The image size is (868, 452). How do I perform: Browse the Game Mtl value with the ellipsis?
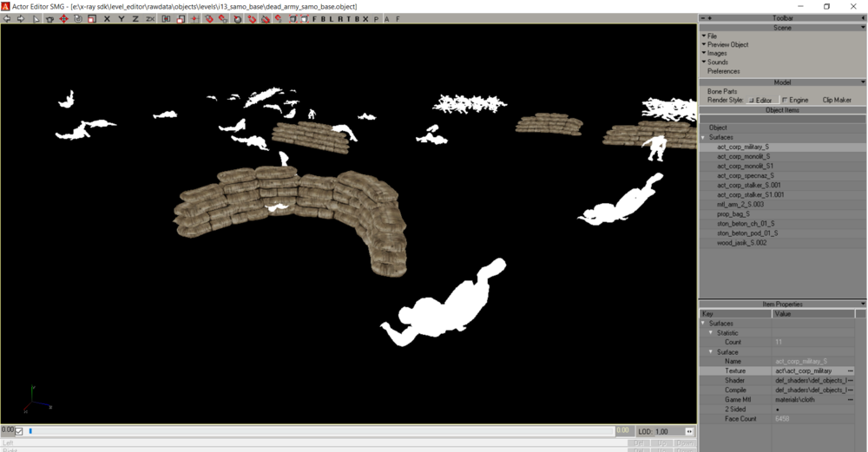coord(851,399)
